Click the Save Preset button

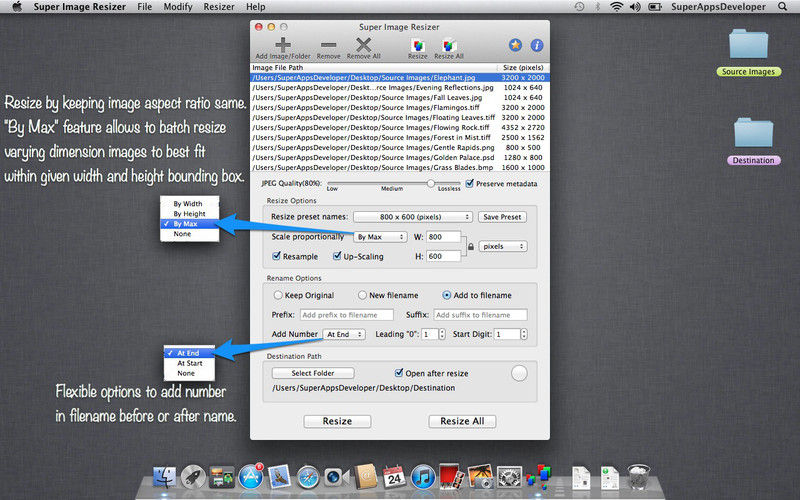(x=502, y=217)
